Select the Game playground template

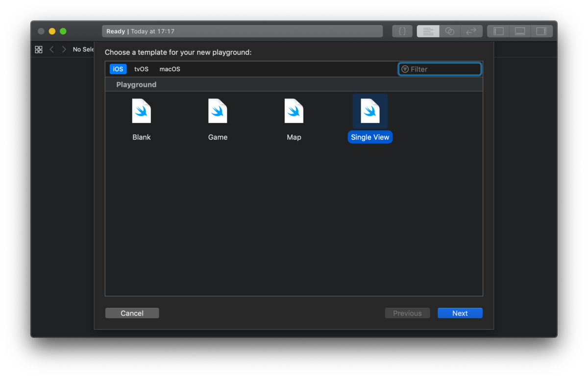tap(218, 120)
